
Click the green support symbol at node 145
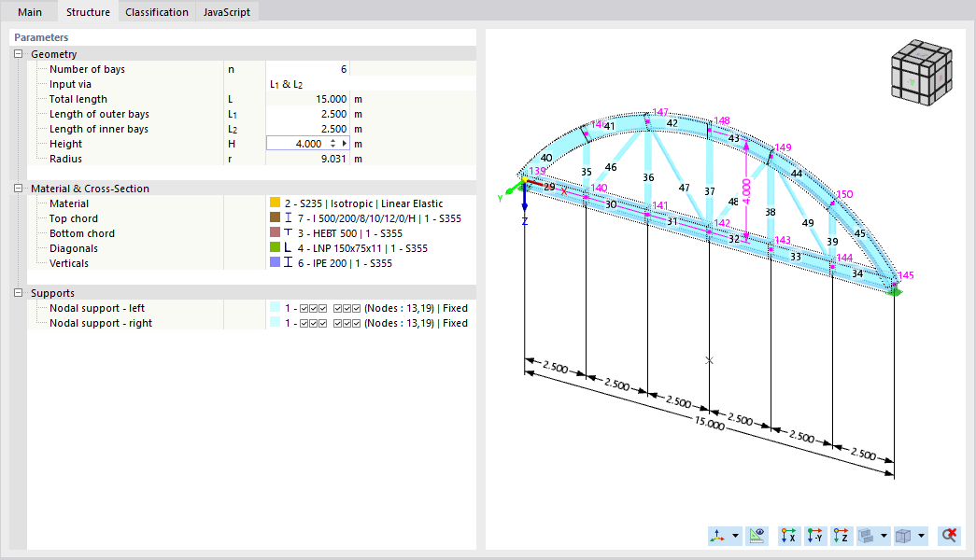pos(895,290)
